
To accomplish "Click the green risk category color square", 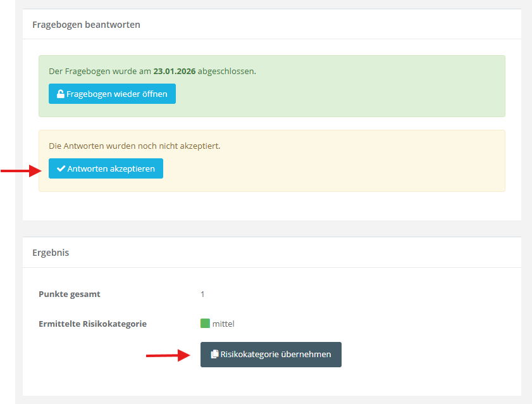I will (x=205, y=324).
